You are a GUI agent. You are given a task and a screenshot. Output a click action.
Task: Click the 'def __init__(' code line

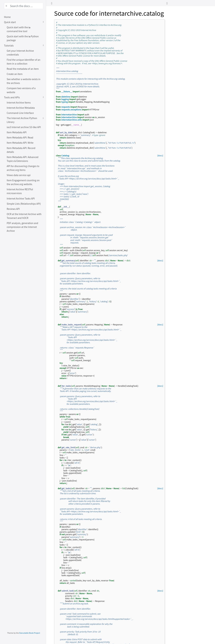coord(64,207)
